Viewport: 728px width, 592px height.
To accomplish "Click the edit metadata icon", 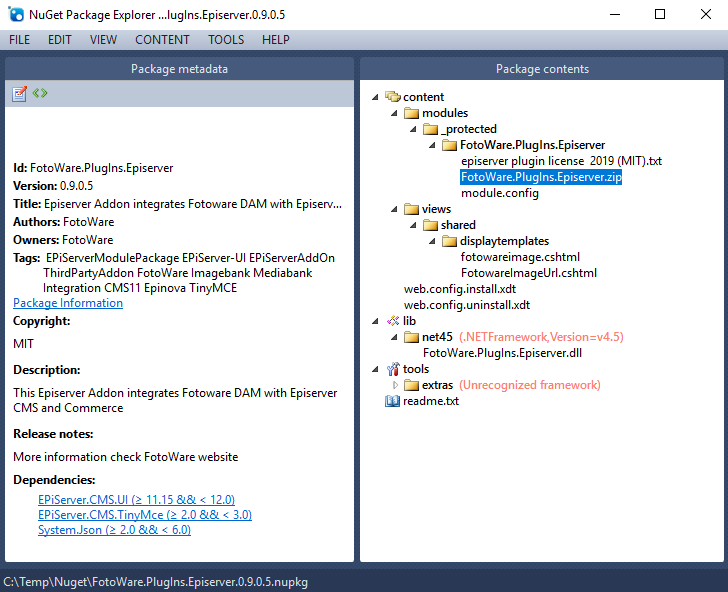I will (20, 94).
